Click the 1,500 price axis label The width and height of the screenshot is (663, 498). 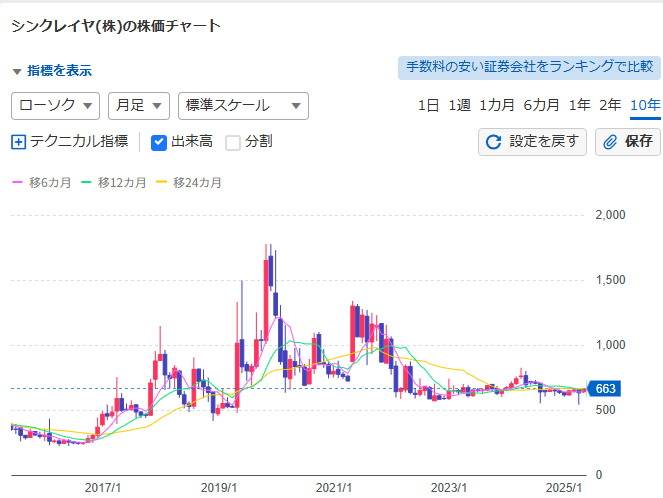[x=610, y=280]
